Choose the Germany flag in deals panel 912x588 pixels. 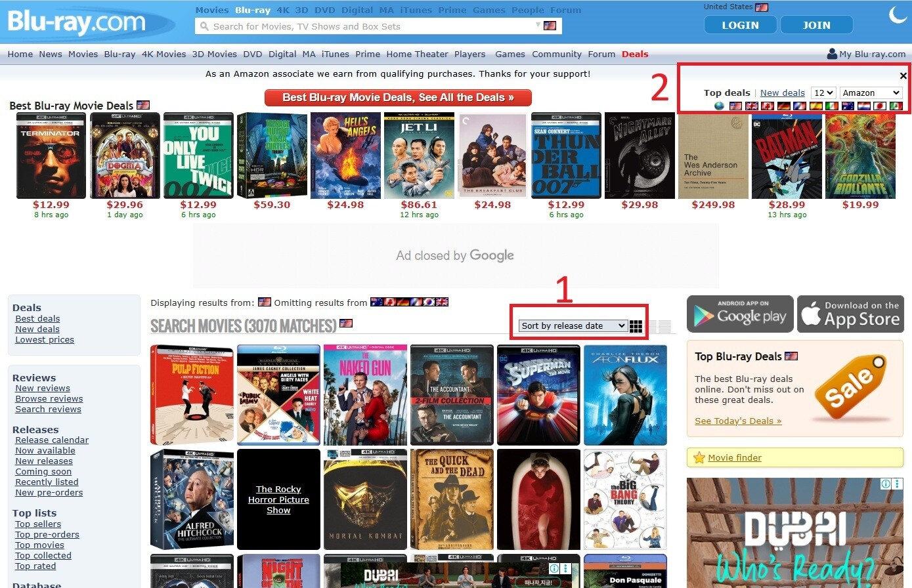tap(784, 106)
